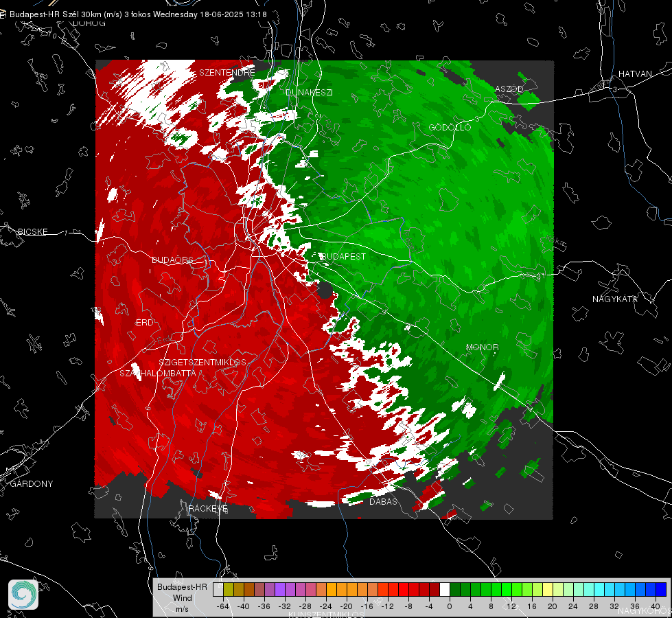Click the MONOR label on the map

click(482, 347)
